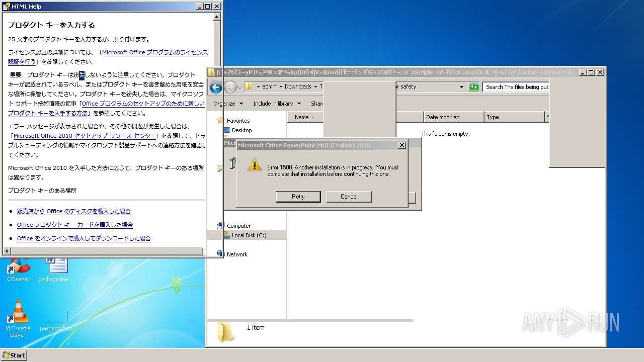Screen dimensions: 644x362
Task: Open the link about Office purchased online
Action: coord(84,238)
